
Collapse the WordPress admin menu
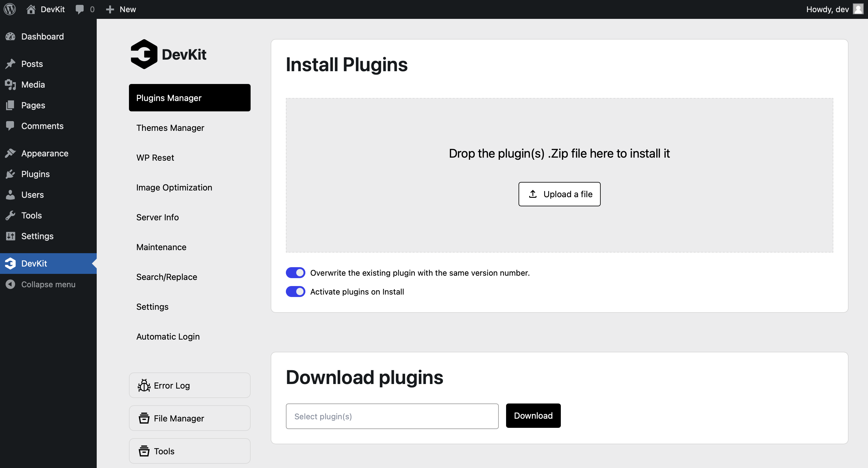(48, 284)
